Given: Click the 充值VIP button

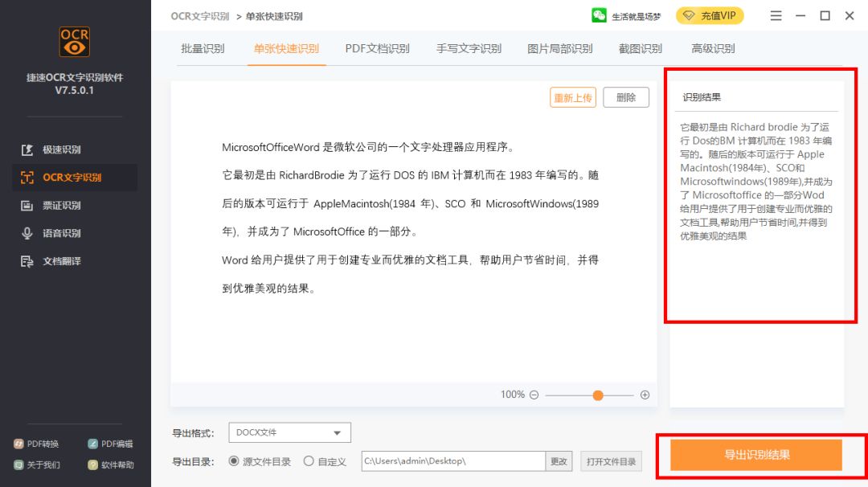Looking at the screenshot, I should [710, 15].
